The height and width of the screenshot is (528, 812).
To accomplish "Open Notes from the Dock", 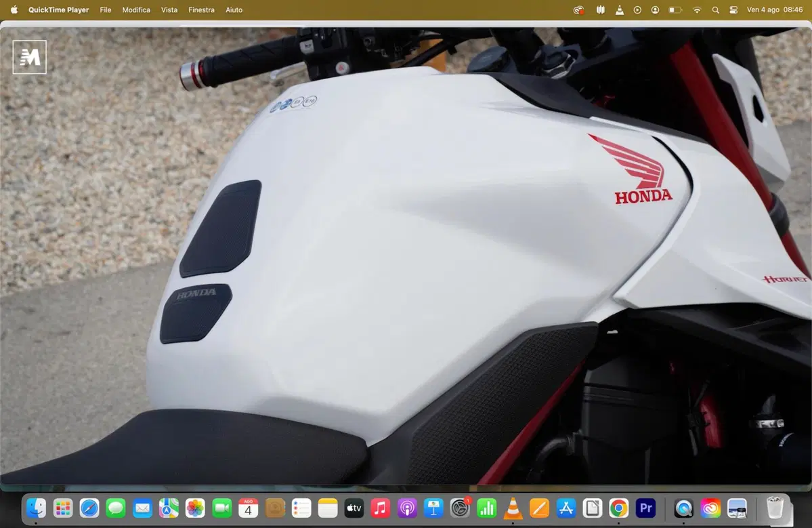I will tap(328, 508).
